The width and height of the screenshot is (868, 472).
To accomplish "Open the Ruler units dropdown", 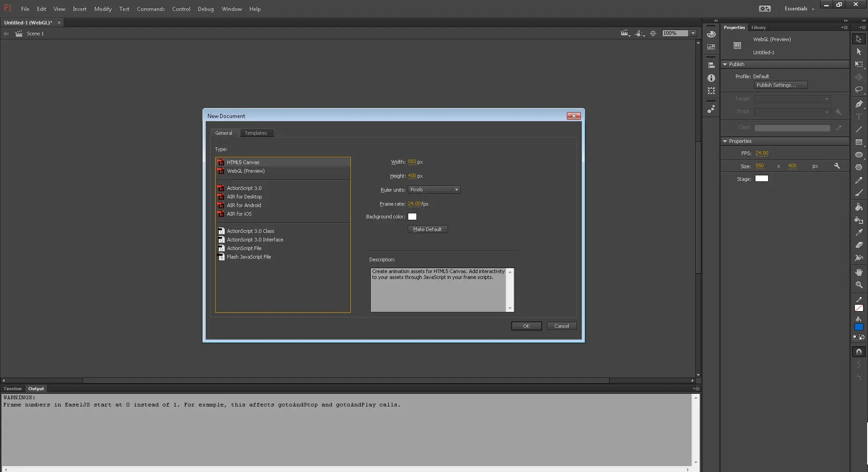I will 457,189.
